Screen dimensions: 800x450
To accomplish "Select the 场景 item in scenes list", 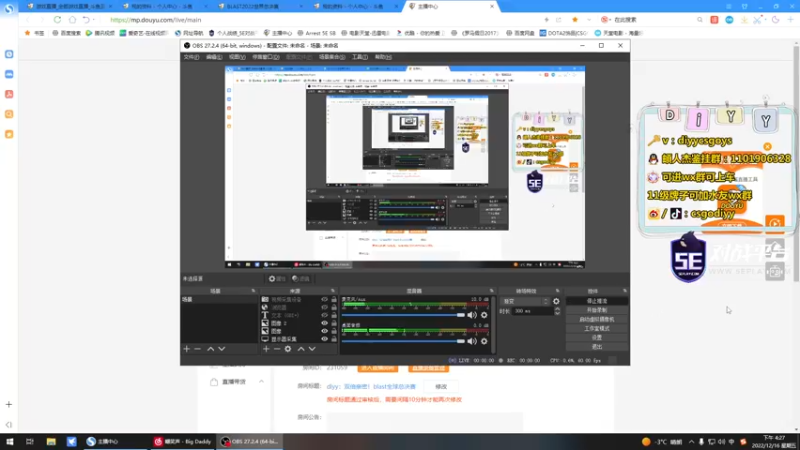I will [x=219, y=299].
